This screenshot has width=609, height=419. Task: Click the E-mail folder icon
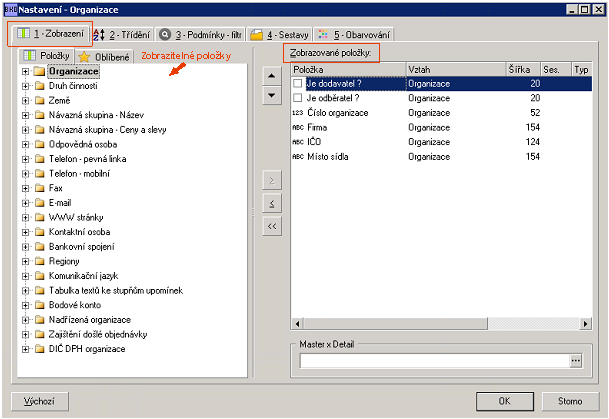pyautogui.click(x=39, y=203)
